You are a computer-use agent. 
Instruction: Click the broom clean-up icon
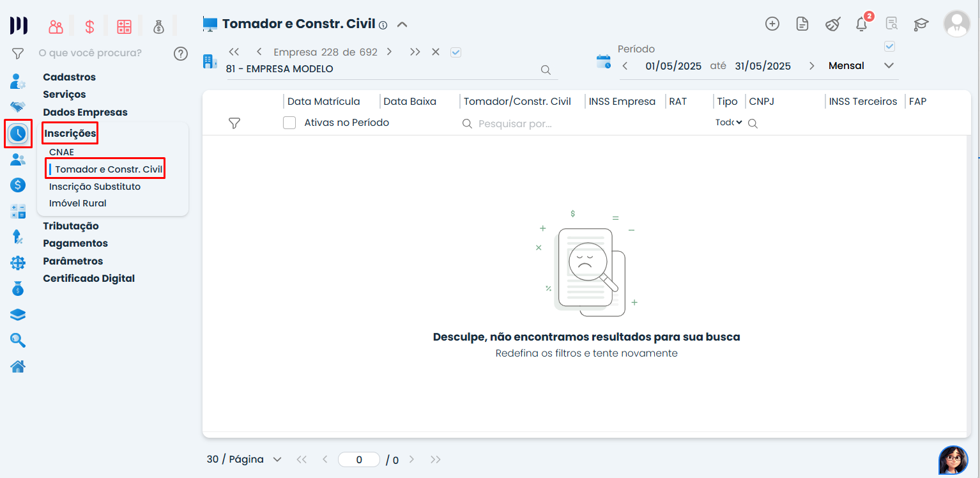pos(832,24)
